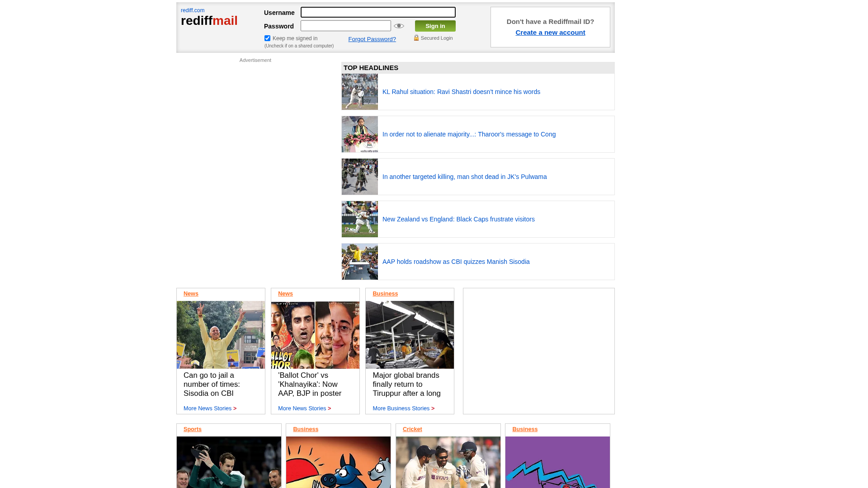Click Sisodia celebrating card image
Image resolution: width=868 pixels, height=488 pixels.
click(221, 335)
